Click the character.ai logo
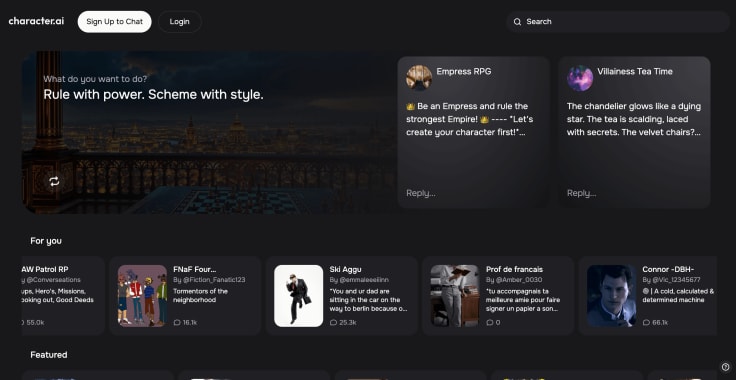 (x=36, y=21)
